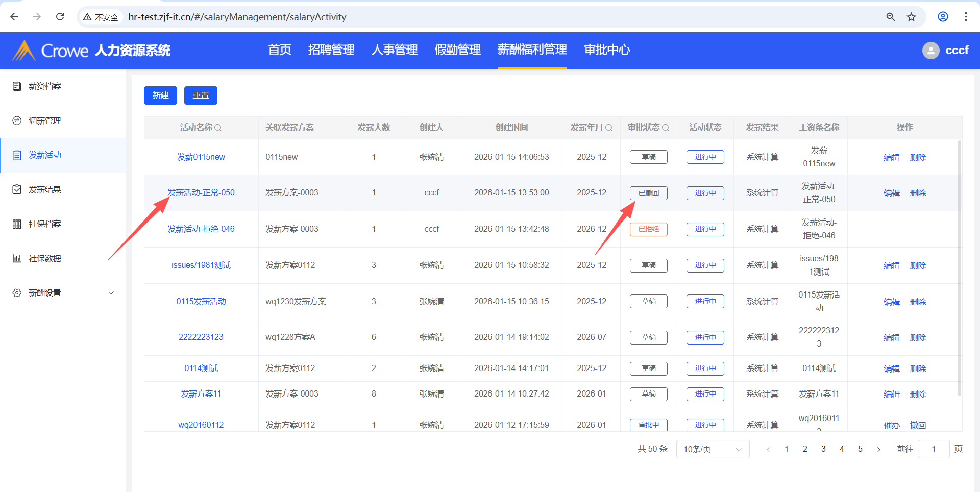Open the browser profile icon
The height and width of the screenshot is (492, 980).
(x=943, y=17)
